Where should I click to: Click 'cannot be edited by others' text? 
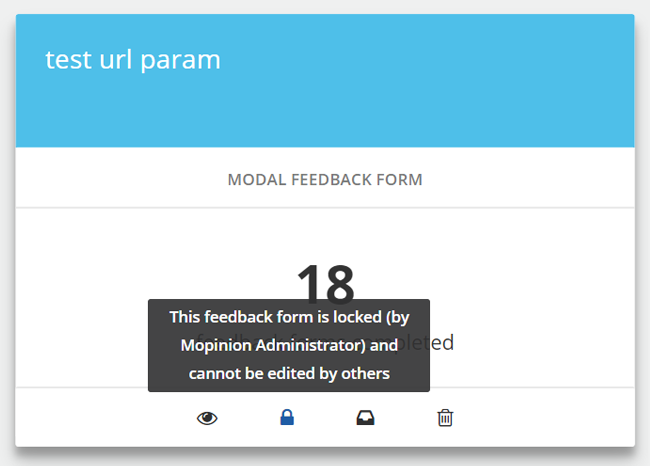pyautogui.click(x=289, y=374)
